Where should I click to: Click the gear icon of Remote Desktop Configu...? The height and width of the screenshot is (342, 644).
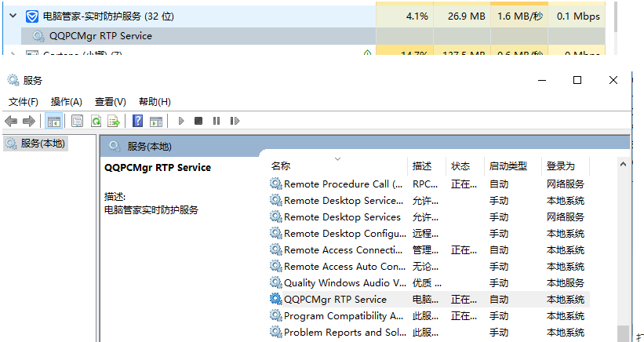tap(275, 233)
